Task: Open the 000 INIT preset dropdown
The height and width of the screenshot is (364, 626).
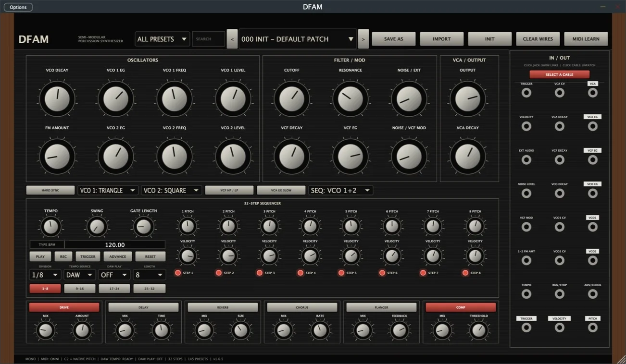Action: pos(298,39)
